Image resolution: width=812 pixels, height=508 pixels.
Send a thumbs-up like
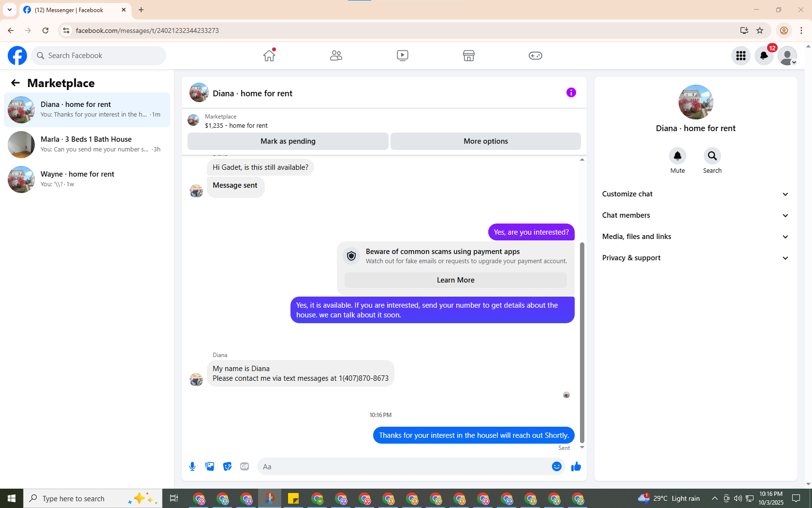[x=576, y=466]
